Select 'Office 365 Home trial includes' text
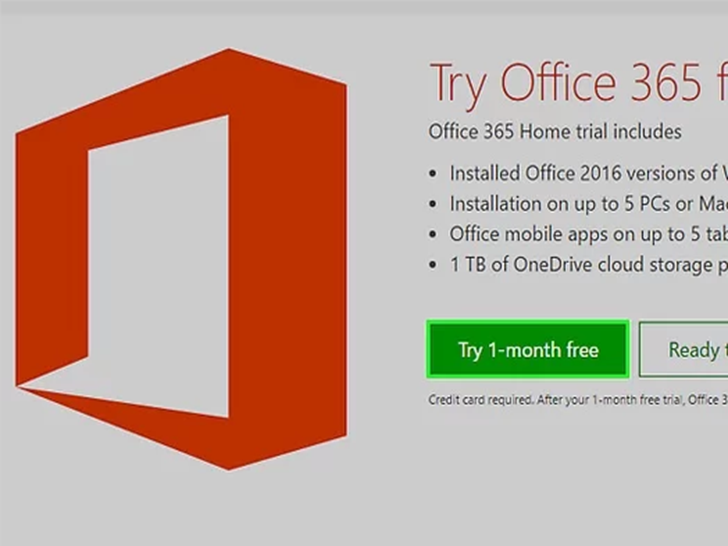This screenshot has height=546, width=728. 555,132
